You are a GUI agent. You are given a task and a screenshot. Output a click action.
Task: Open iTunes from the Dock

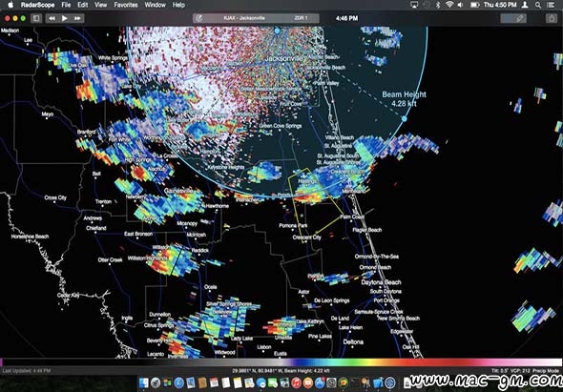pyautogui.click(x=296, y=382)
